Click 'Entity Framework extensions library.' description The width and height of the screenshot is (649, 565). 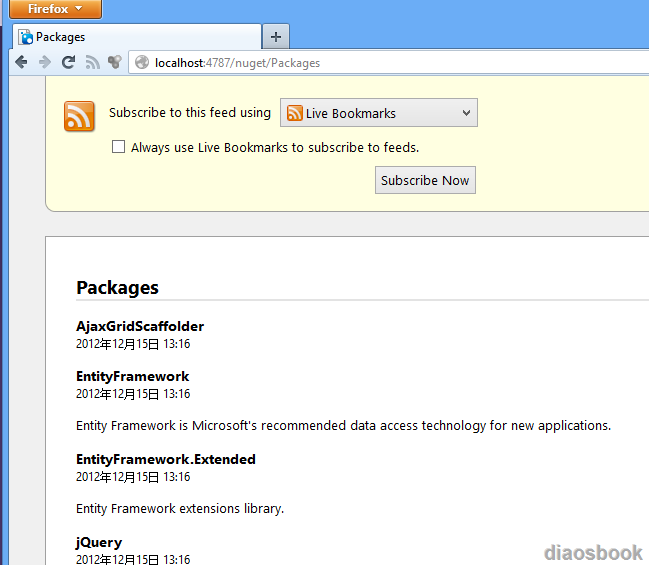180,508
